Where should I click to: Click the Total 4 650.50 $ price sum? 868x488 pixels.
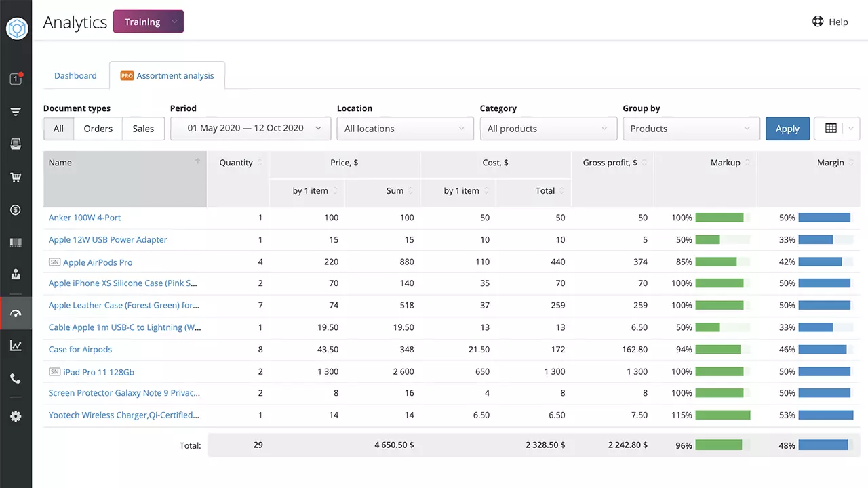394,445
